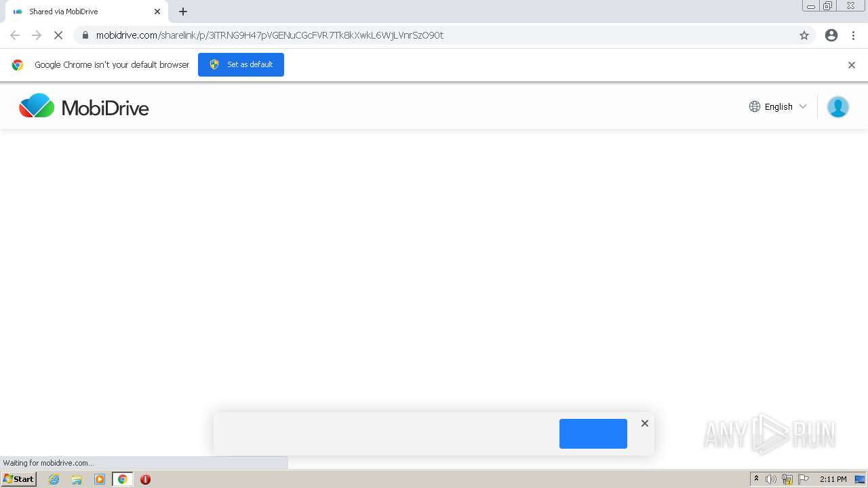Expand the English language dropdown
868x488 pixels.
[x=778, y=106]
